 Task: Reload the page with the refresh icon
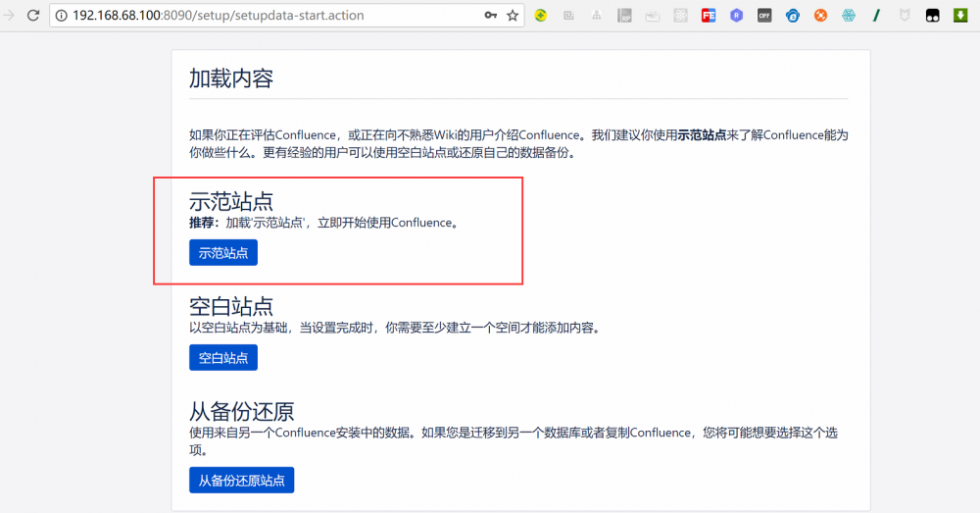click(33, 15)
